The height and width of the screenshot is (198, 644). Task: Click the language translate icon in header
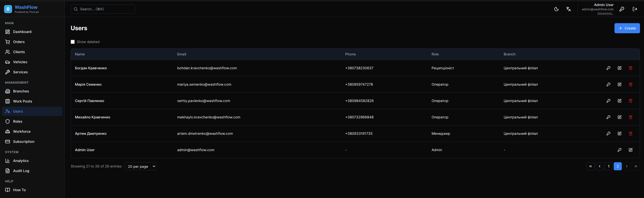point(568,9)
